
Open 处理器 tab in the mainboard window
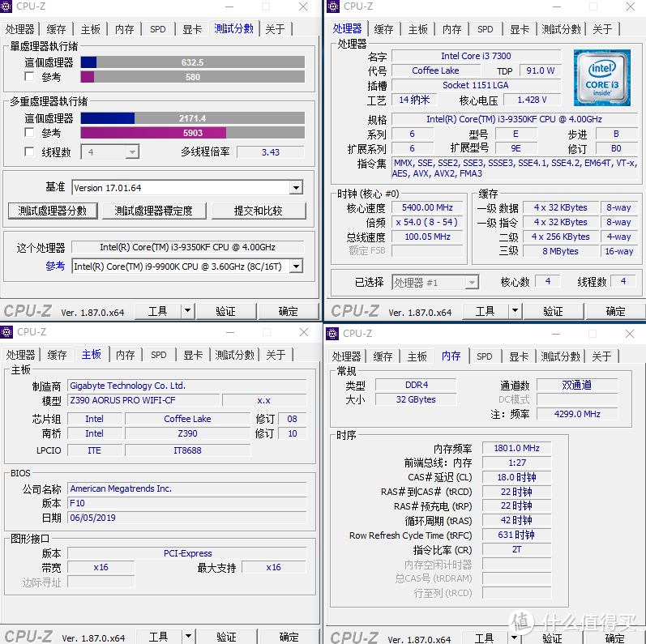[x=20, y=355]
